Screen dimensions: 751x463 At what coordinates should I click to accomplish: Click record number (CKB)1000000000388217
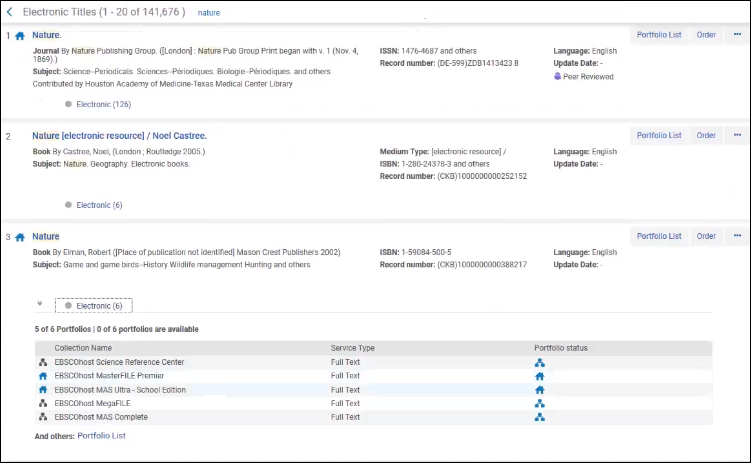[482, 265]
